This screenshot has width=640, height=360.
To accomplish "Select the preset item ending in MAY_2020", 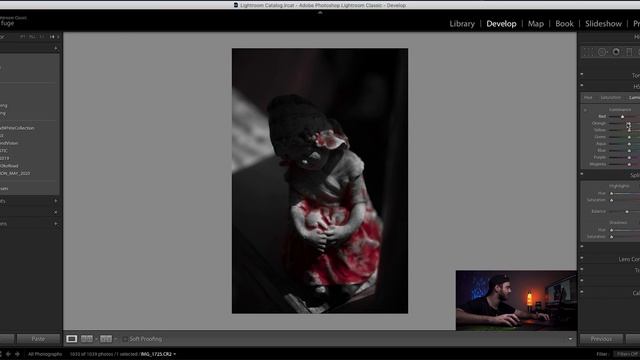I will click(15, 173).
